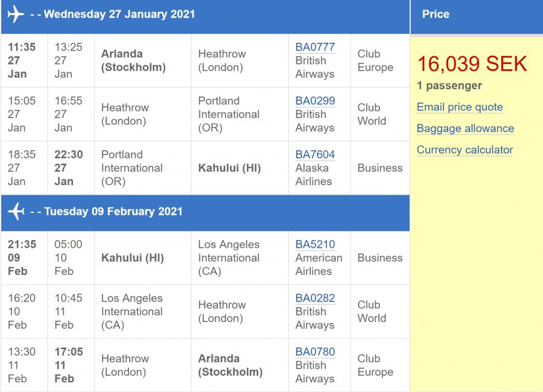The image size is (543, 392).
Task: Click the departing airplane icon for 27 January
Action: 16,14
